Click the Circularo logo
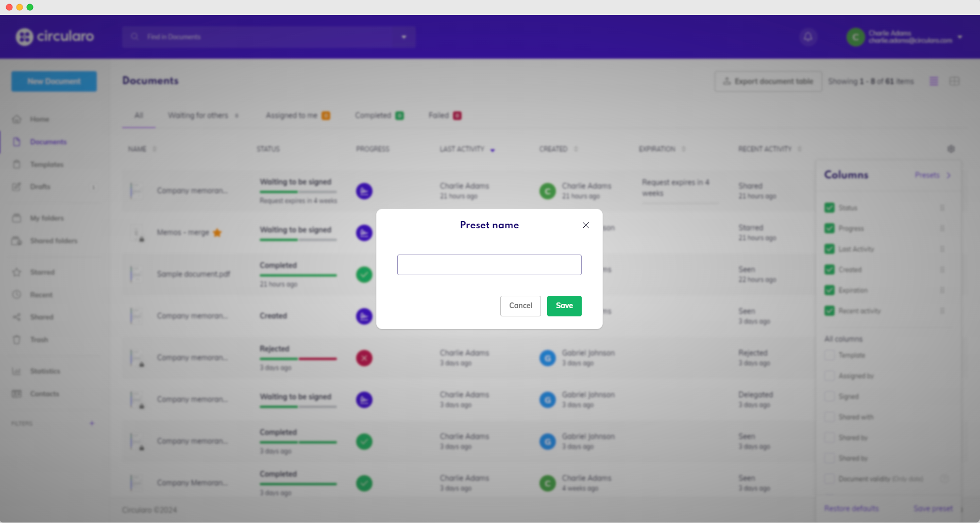 (x=55, y=37)
